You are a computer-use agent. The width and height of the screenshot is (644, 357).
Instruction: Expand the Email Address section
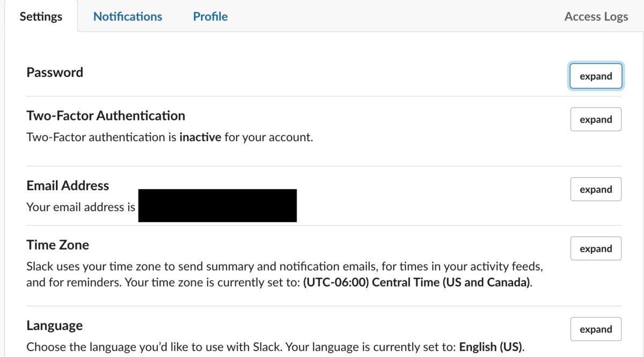click(596, 190)
